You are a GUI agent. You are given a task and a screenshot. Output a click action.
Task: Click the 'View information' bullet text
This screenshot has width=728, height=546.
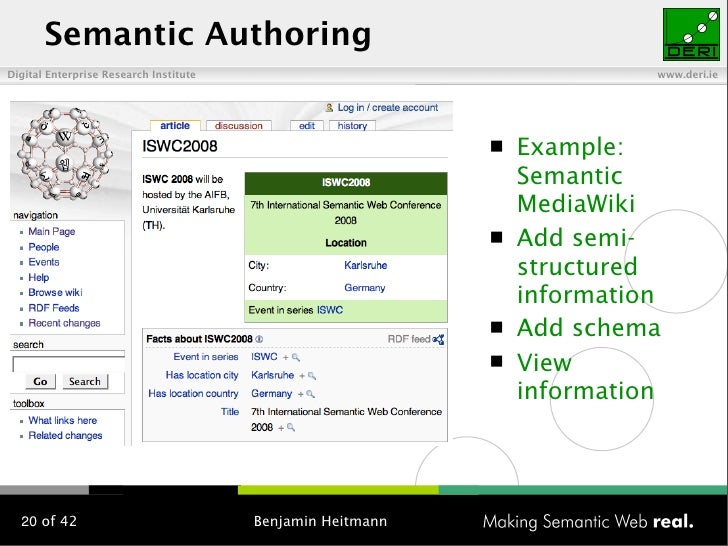tap(585, 377)
